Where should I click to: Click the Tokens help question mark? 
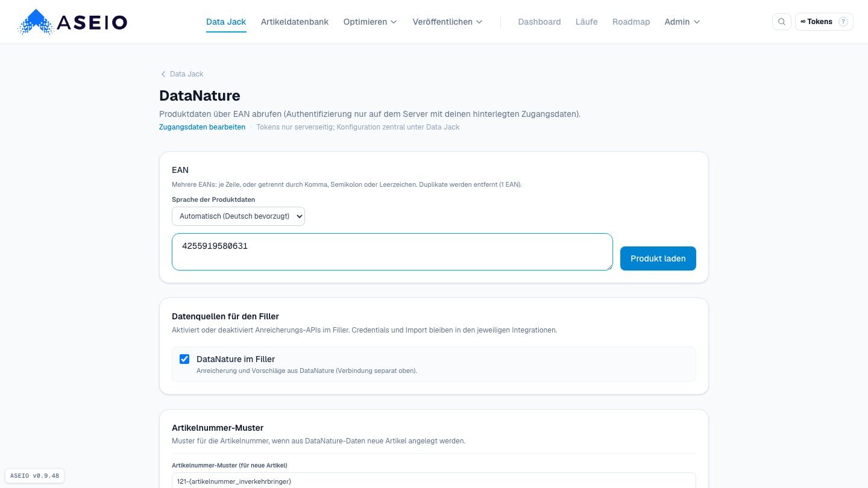coord(843,22)
